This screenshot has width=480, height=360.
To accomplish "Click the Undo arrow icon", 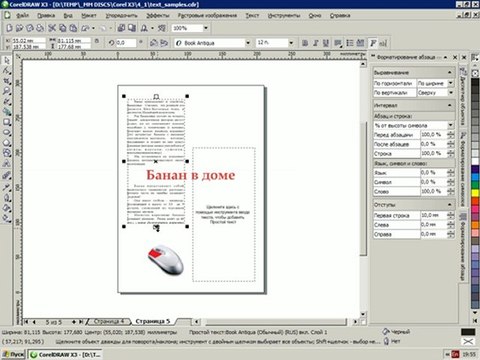I will tap(85, 28).
